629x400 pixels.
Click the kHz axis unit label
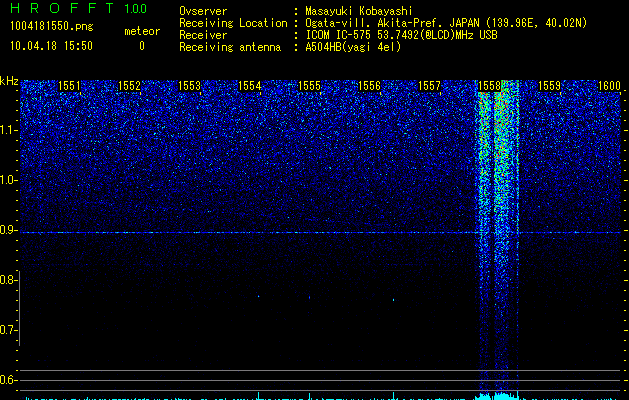9,81
